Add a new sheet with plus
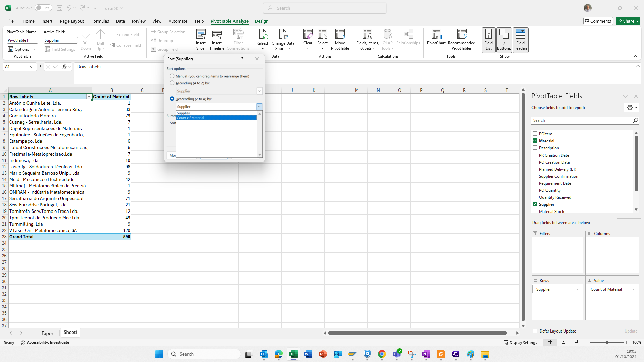Screen dimensions: 644x362 coord(98,333)
